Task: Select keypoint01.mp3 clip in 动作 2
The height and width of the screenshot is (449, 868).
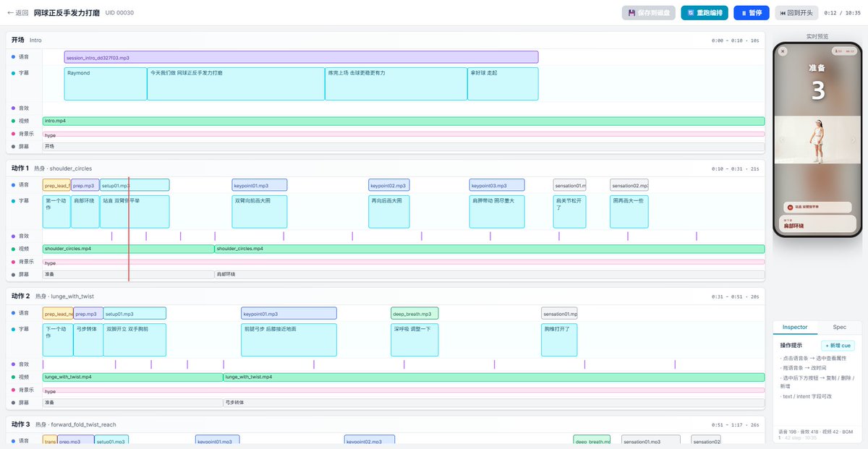Action: [x=289, y=314]
